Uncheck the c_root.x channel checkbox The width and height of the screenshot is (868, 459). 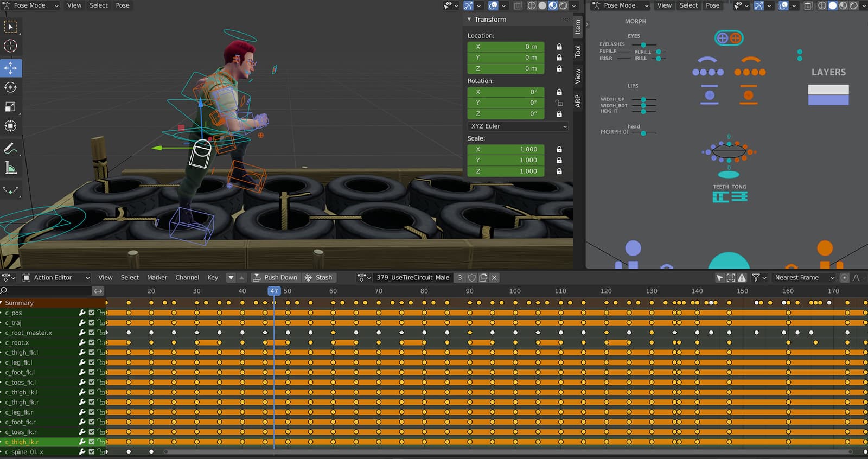(x=92, y=342)
